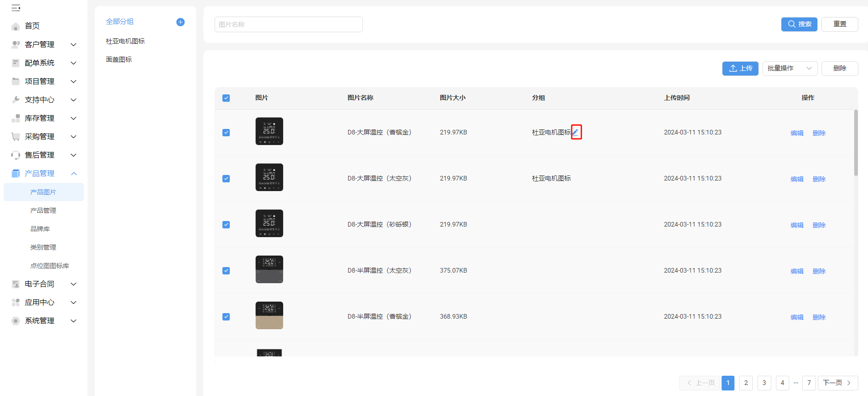Click the 系统管理 gear icon

[16, 321]
